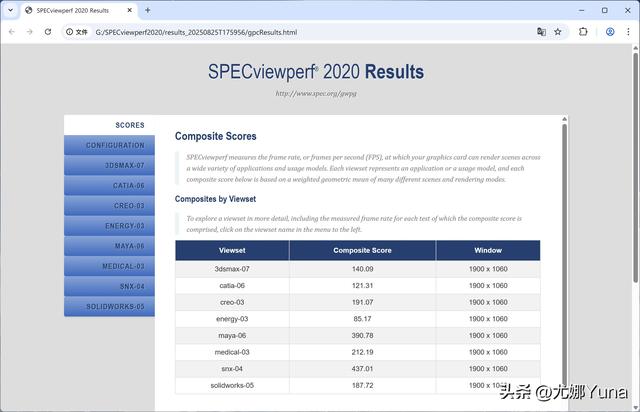Open the Chrome three-dot menu
Screen dimensions: 640x412
tap(628, 32)
